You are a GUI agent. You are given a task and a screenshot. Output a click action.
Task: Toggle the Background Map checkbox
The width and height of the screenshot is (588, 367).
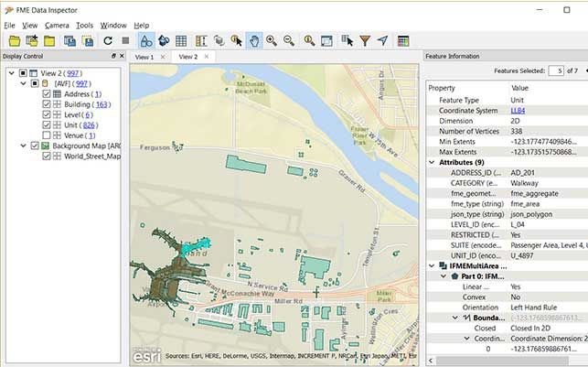(x=35, y=146)
